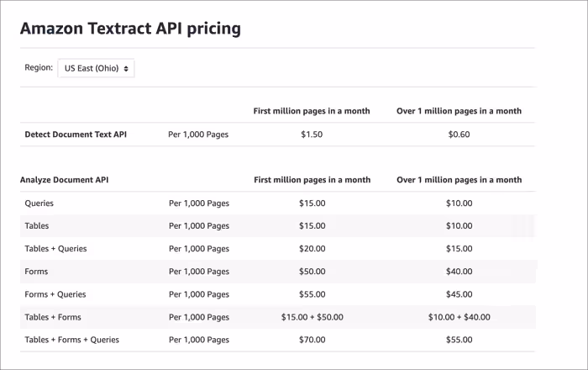The image size is (588, 370).
Task: Click the Tables + Queries row label
Action: tap(55, 249)
